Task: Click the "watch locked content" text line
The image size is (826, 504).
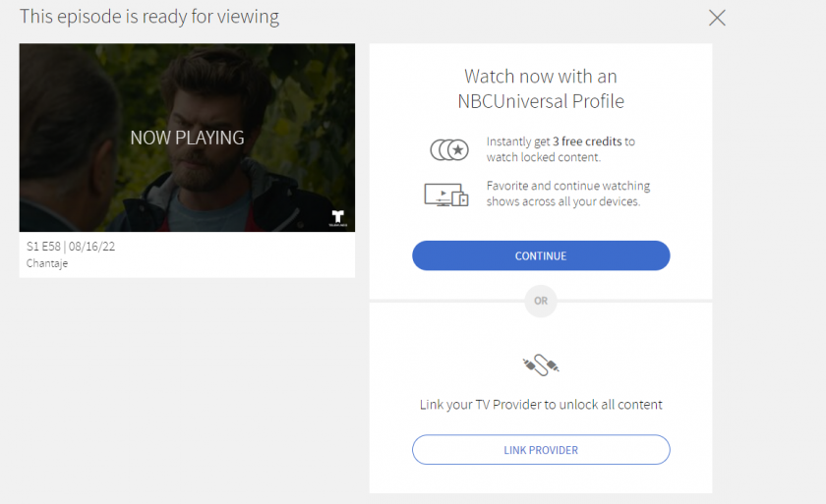Action: tap(543, 157)
